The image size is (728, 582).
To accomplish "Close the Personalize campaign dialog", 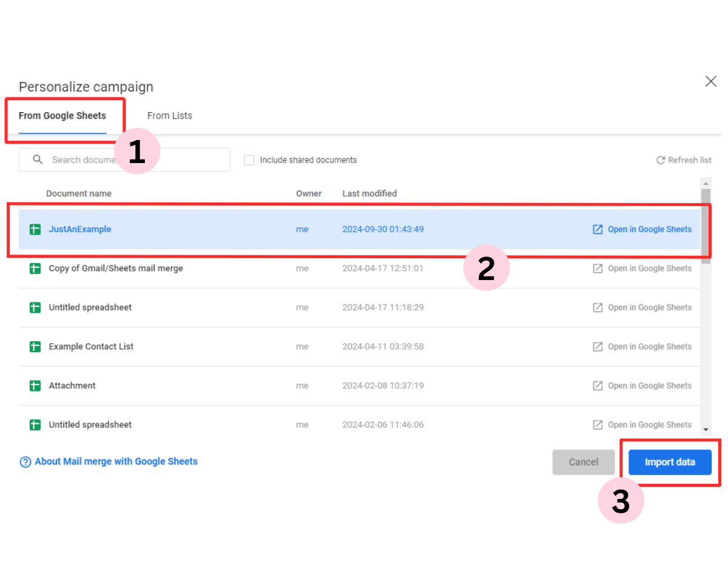I will click(711, 81).
